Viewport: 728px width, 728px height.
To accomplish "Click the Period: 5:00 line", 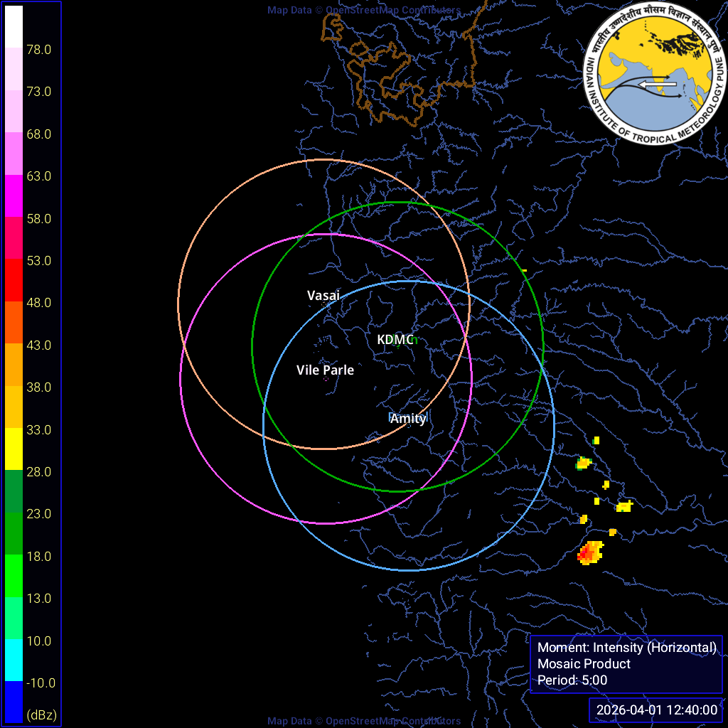I will [x=572, y=680].
